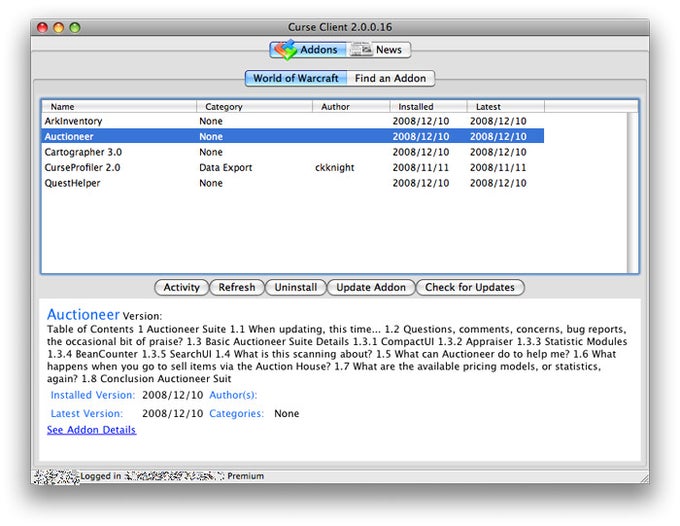Click the Uninstall button
Screen dimensions: 680x526
click(296, 288)
